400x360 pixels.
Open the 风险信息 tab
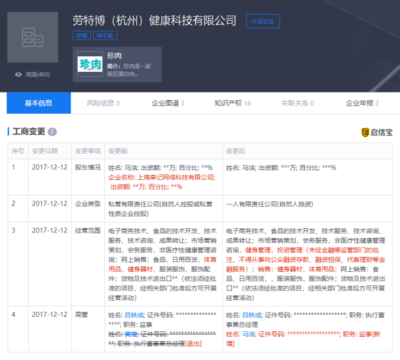103,103
